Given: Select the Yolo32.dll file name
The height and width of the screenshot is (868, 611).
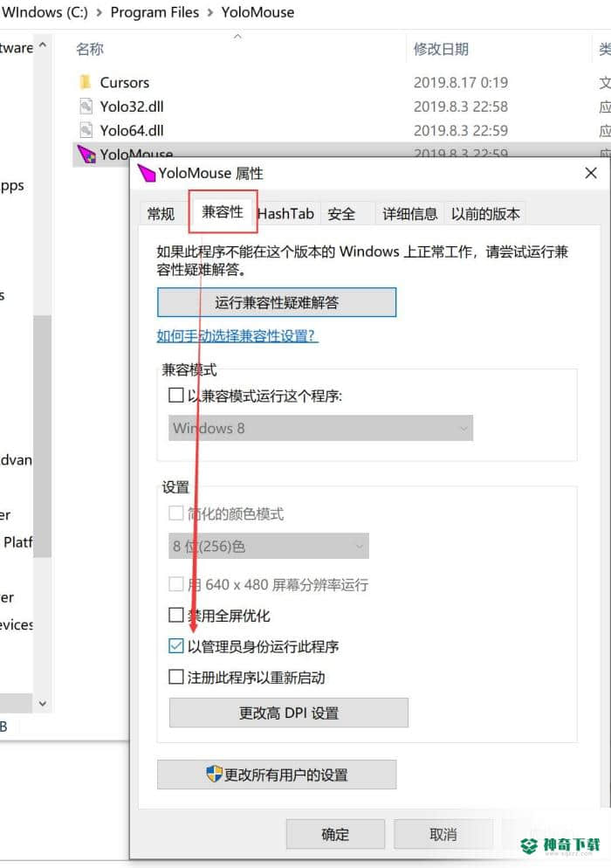Looking at the screenshot, I should 132,107.
